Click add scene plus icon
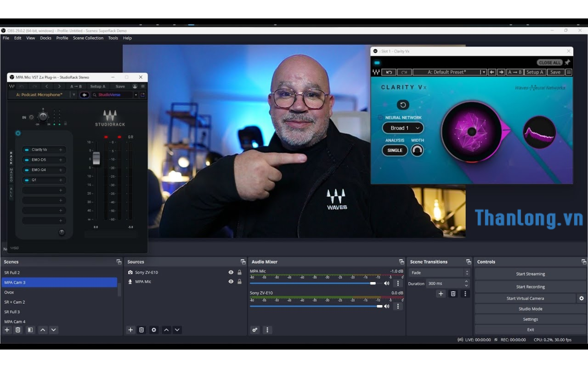 [x=7, y=330]
